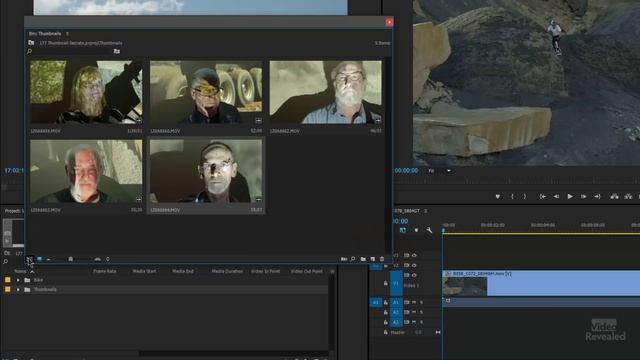Image resolution: width=640 pixels, height=360 pixels.
Task: Step forward one frame
Action: pyautogui.click(x=584, y=196)
